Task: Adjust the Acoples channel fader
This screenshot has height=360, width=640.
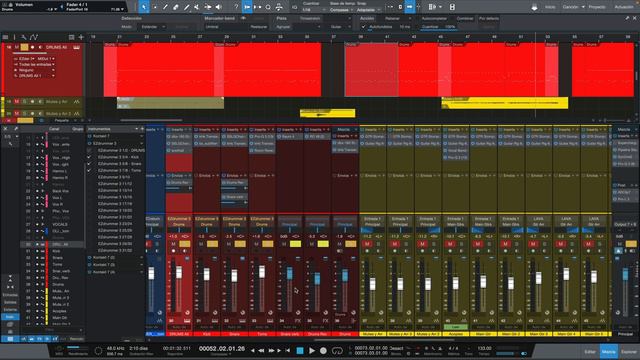Action: (456, 282)
